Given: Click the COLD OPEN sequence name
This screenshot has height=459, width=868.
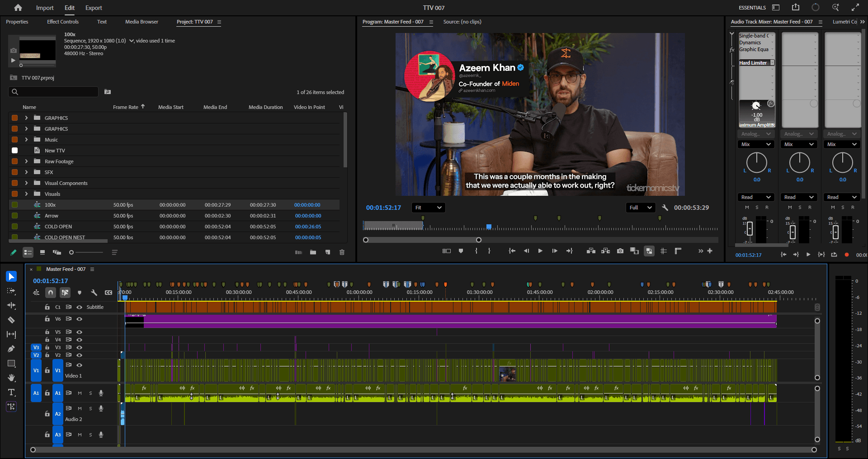Looking at the screenshot, I should click(x=58, y=227).
